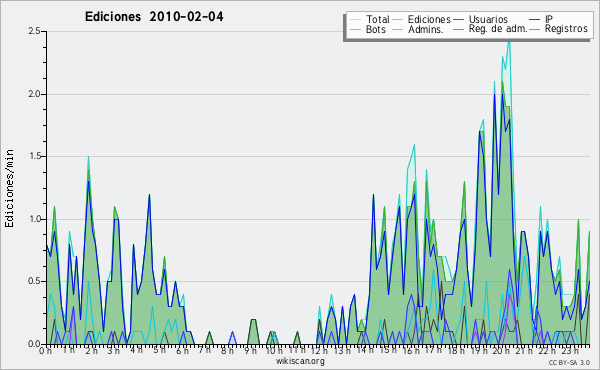Click the '10 h' x-axis label
Image resolution: width=600 pixels, height=370 pixels.
click(x=274, y=350)
